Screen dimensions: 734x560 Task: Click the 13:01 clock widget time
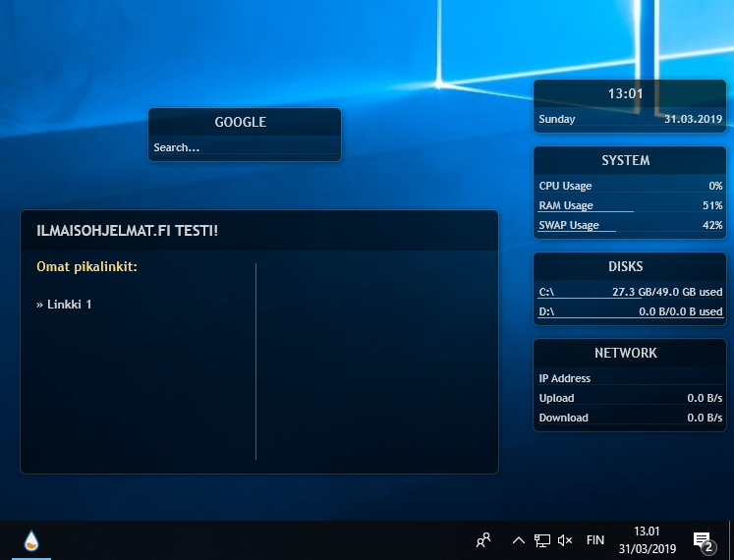pos(625,94)
